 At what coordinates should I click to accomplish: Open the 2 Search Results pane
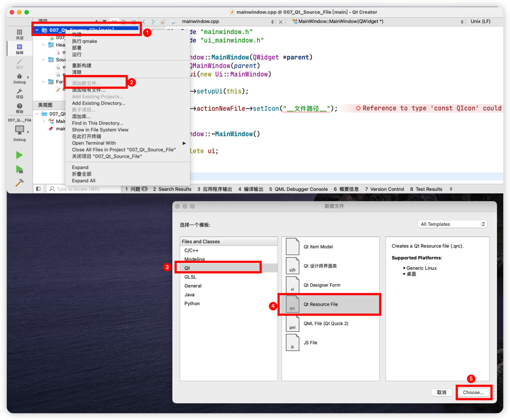click(x=172, y=189)
